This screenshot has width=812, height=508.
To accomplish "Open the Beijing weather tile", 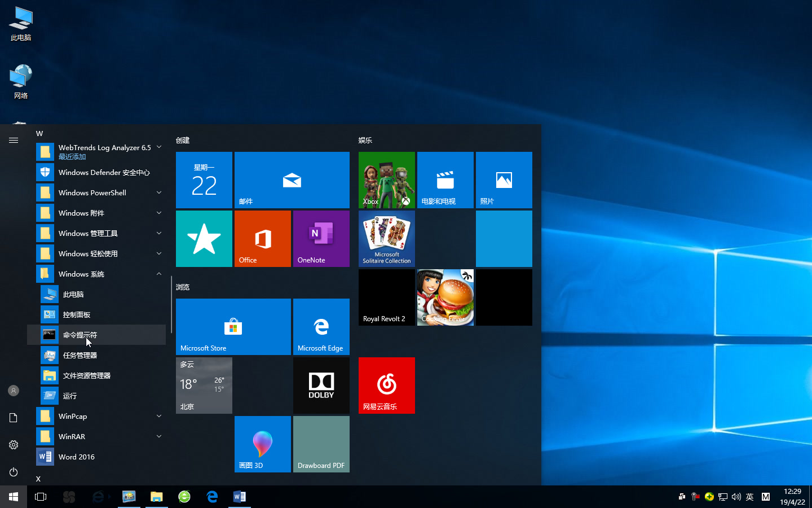I will (204, 386).
